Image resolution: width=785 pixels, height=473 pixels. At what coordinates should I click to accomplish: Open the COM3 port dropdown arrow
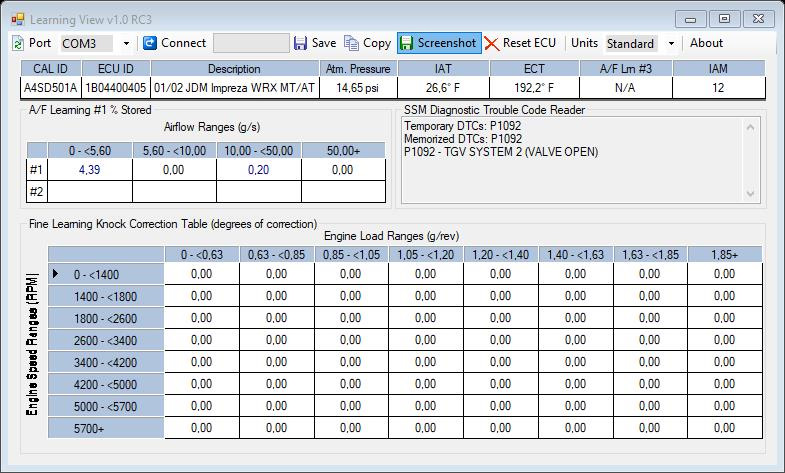pos(126,44)
